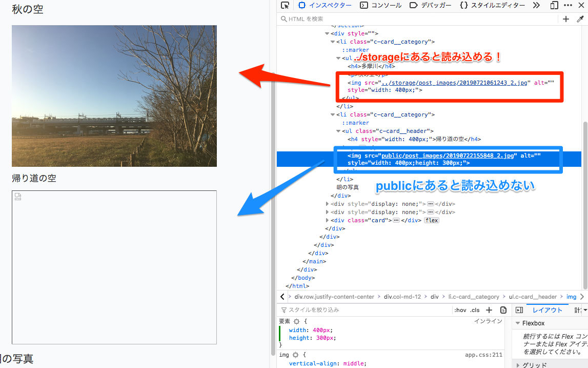This screenshot has width=588, height=368.
Task: Close the developer tools panel
Action: (581, 5)
